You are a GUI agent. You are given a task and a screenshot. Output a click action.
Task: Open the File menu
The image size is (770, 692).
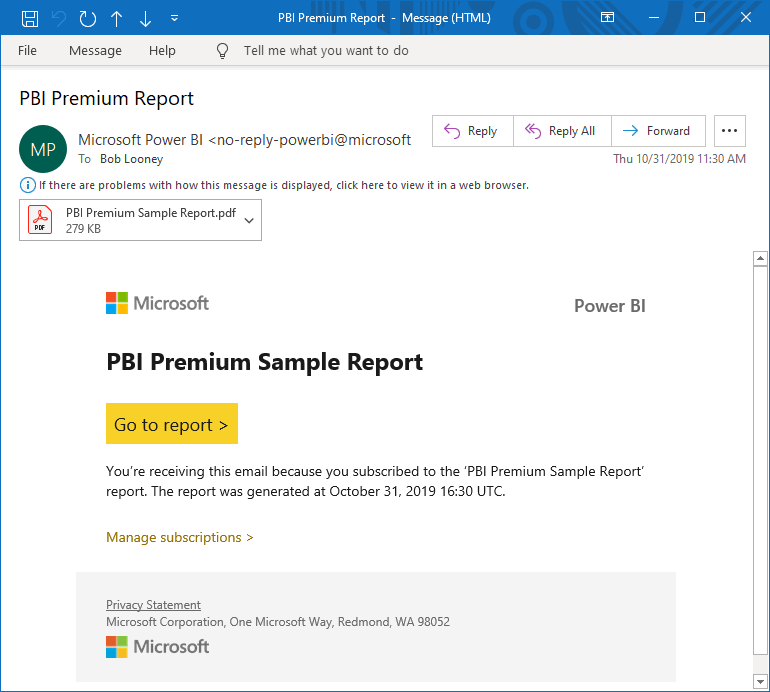click(x=27, y=51)
